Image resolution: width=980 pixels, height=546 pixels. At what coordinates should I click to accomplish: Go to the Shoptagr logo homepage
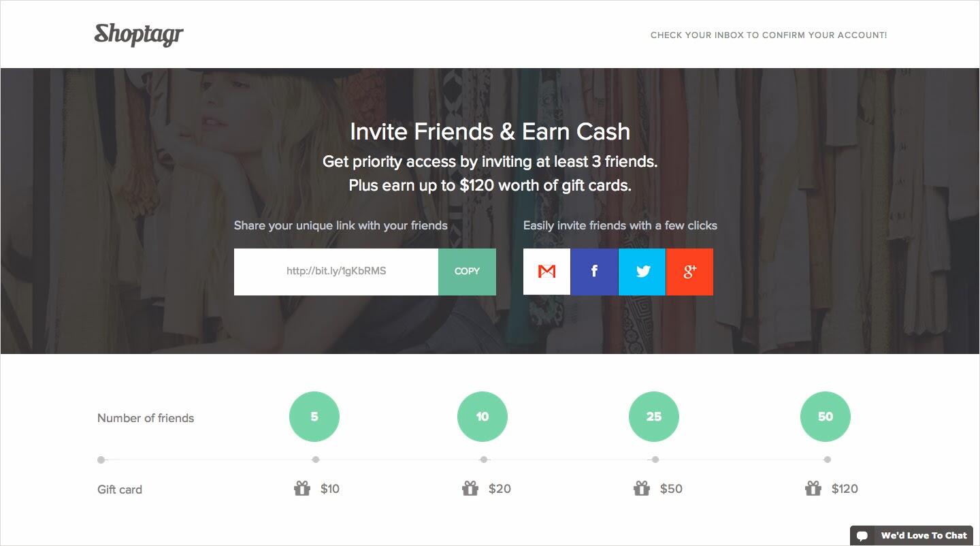click(x=139, y=34)
